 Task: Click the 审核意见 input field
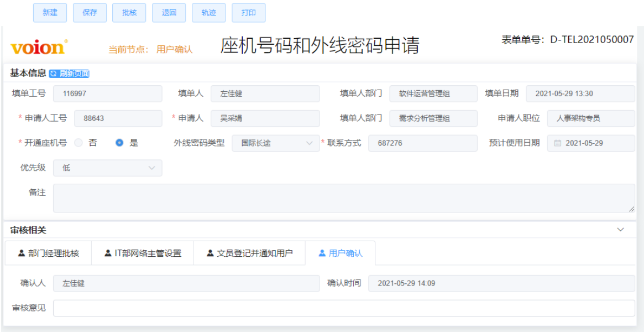pos(344,308)
